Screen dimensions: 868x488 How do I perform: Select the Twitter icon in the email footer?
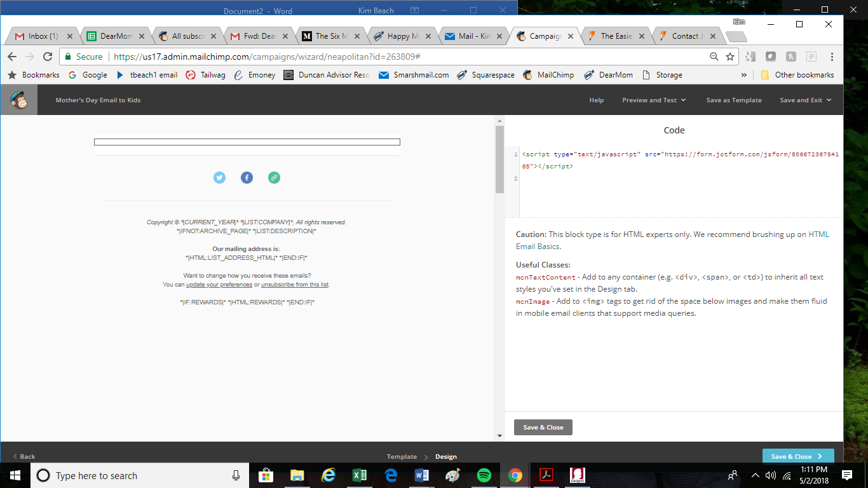(219, 178)
